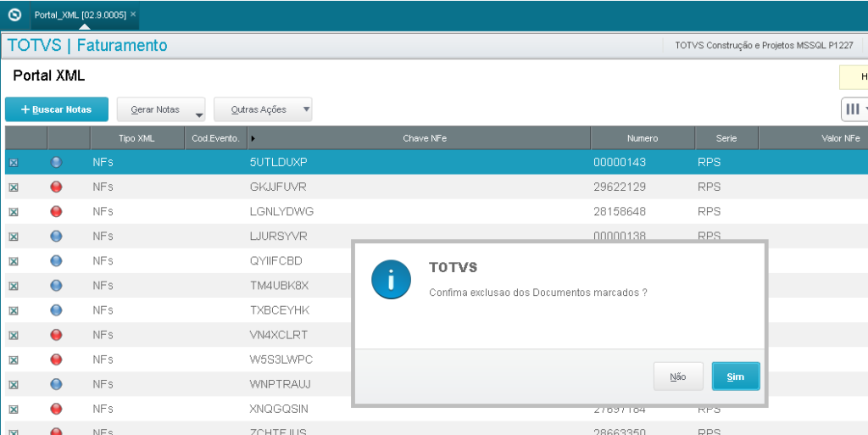Image resolution: width=868 pixels, height=435 pixels.
Task: Uncheck the row W5S3LWPC checkbox
Action: [14, 360]
